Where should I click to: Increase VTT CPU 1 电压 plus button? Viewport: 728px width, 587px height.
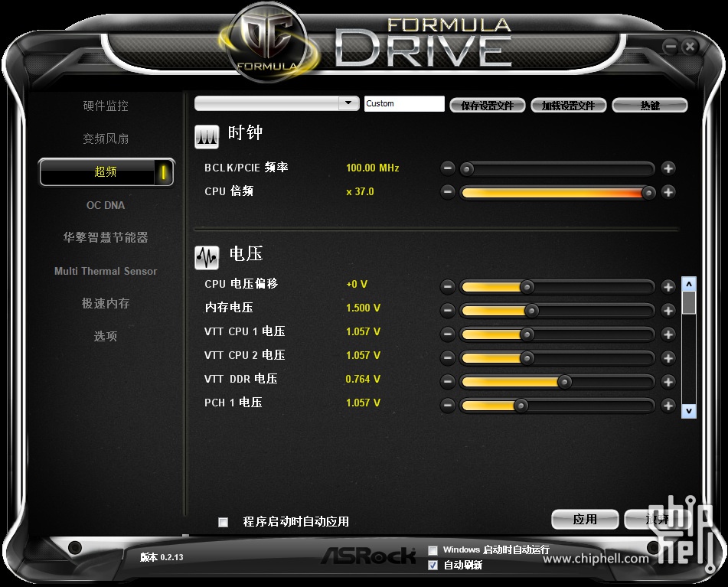tap(668, 334)
